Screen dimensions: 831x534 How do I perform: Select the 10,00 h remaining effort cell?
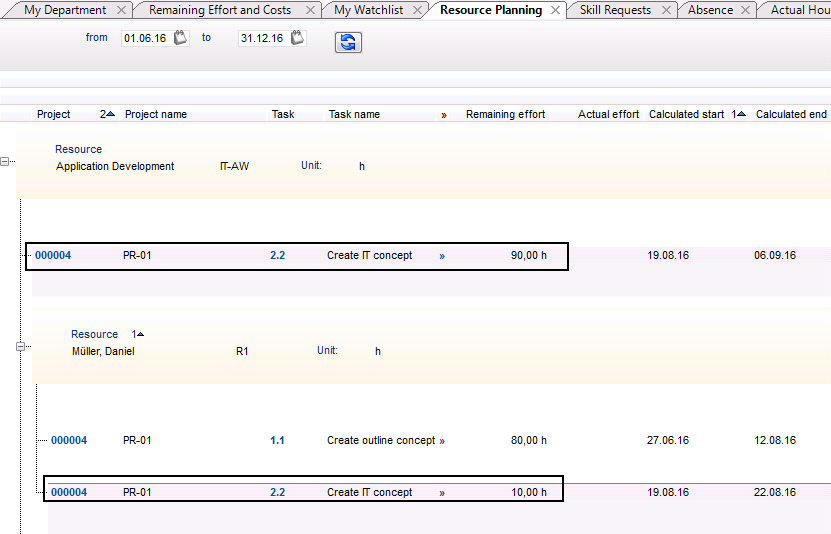528,492
